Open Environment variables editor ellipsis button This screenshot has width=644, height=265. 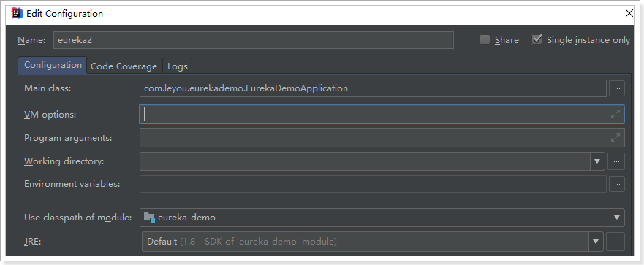[x=616, y=184]
